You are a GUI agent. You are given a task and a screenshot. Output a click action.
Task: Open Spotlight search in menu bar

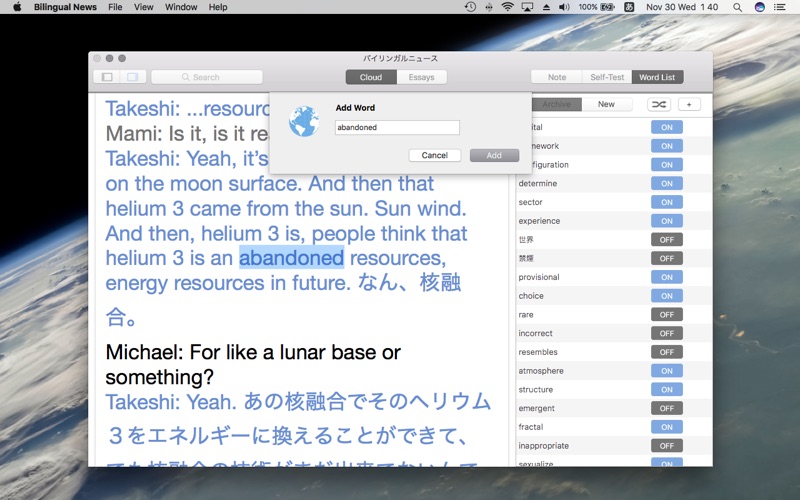tap(737, 7)
